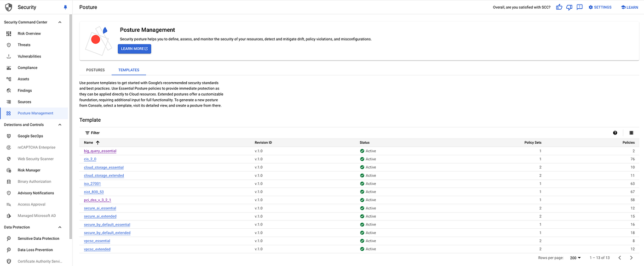Open column display options icon
Viewport: 644px width, 266px height.
(631, 133)
